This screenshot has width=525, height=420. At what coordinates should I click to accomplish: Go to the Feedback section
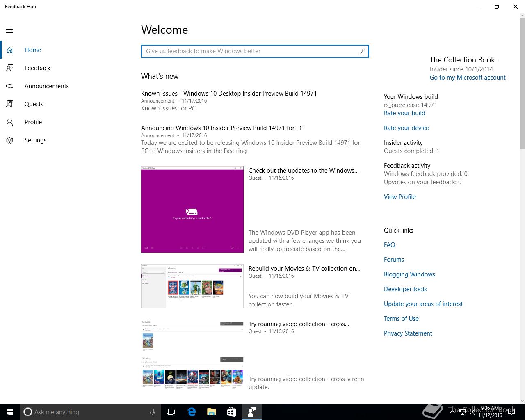66,68
